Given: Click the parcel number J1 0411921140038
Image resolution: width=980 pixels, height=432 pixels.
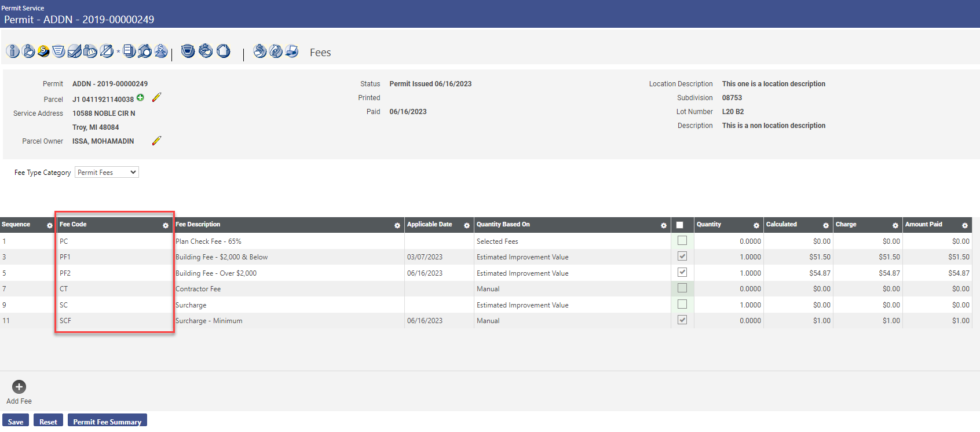Looking at the screenshot, I should click(x=103, y=99).
